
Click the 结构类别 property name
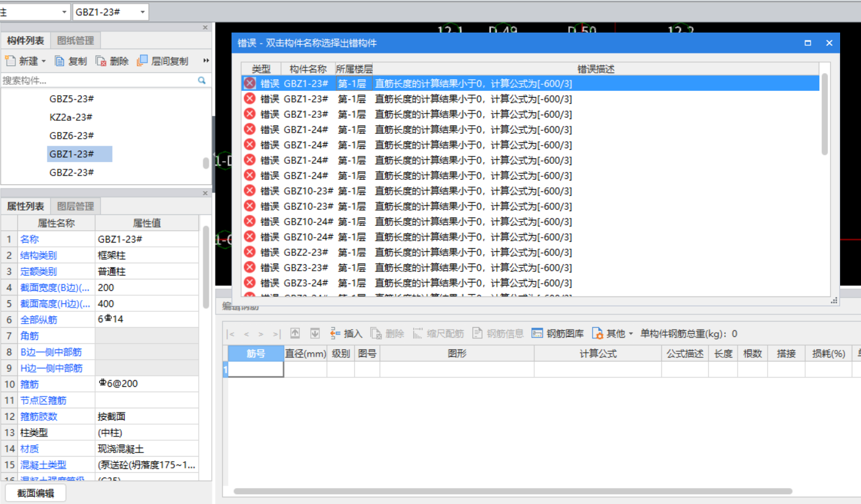click(39, 255)
